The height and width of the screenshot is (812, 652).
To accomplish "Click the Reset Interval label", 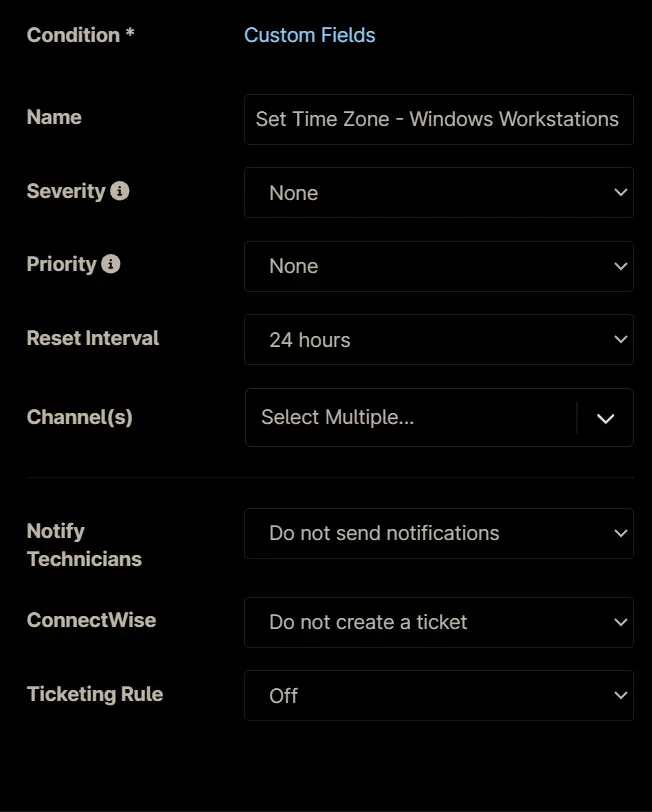I will (x=93, y=338).
